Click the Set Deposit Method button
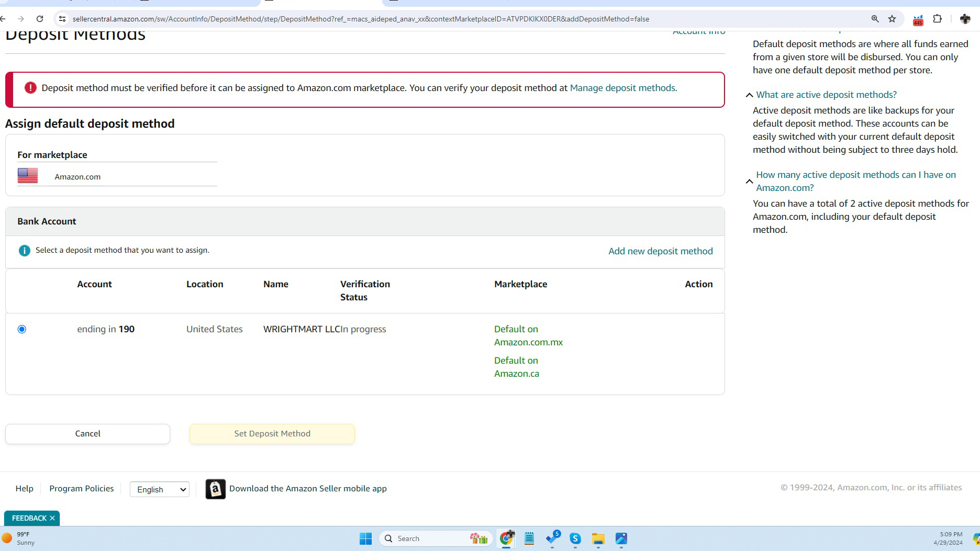 272,434
